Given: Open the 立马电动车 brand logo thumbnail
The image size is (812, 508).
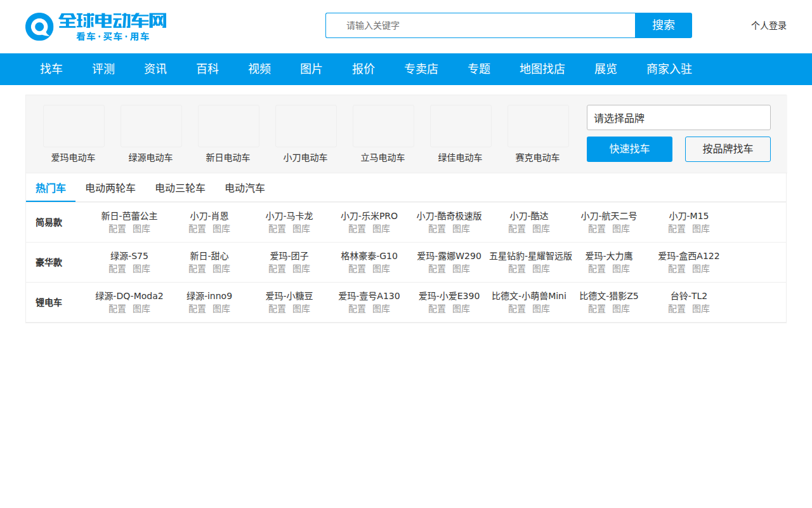Looking at the screenshot, I should [383, 126].
